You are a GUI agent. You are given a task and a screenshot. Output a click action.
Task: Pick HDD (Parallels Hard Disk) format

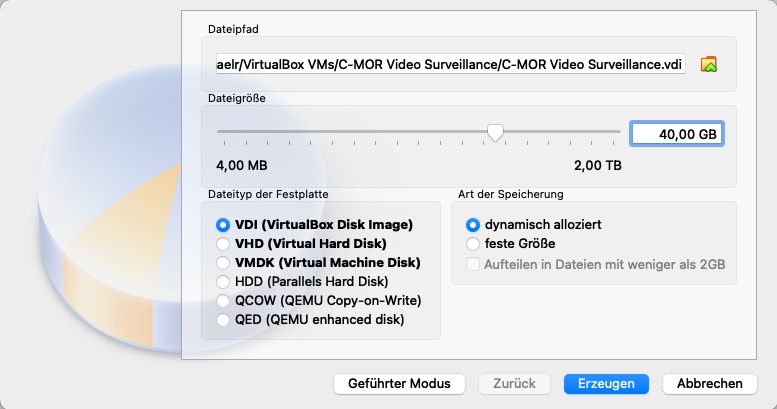pyautogui.click(x=223, y=281)
